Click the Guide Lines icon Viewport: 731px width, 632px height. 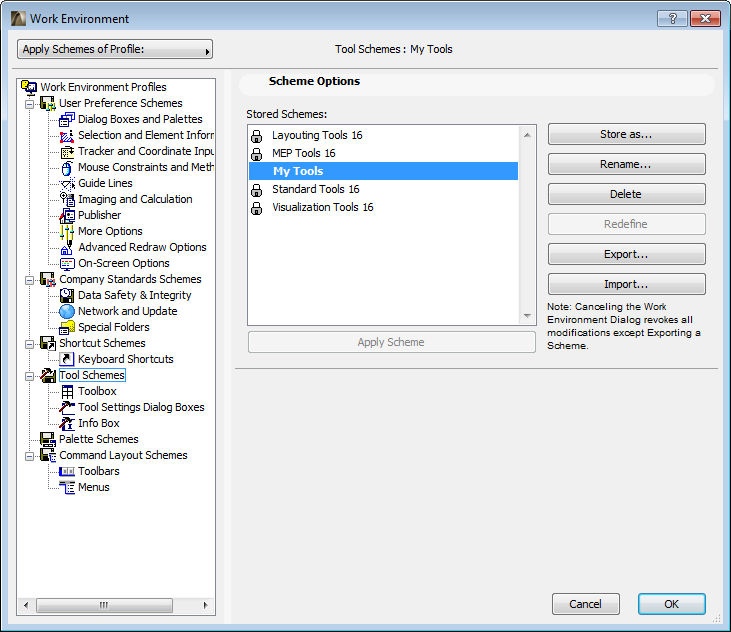click(x=67, y=183)
